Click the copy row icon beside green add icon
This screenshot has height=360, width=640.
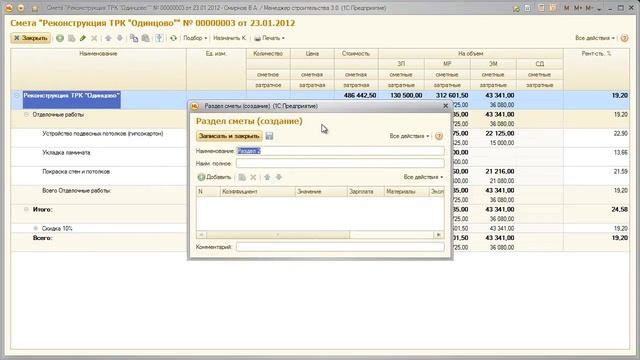click(x=72, y=38)
